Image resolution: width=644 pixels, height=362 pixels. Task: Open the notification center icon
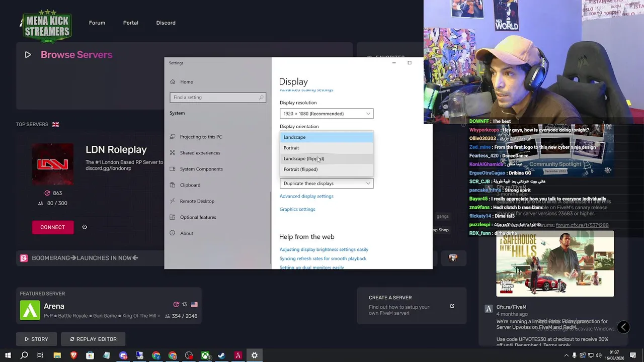click(634, 355)
